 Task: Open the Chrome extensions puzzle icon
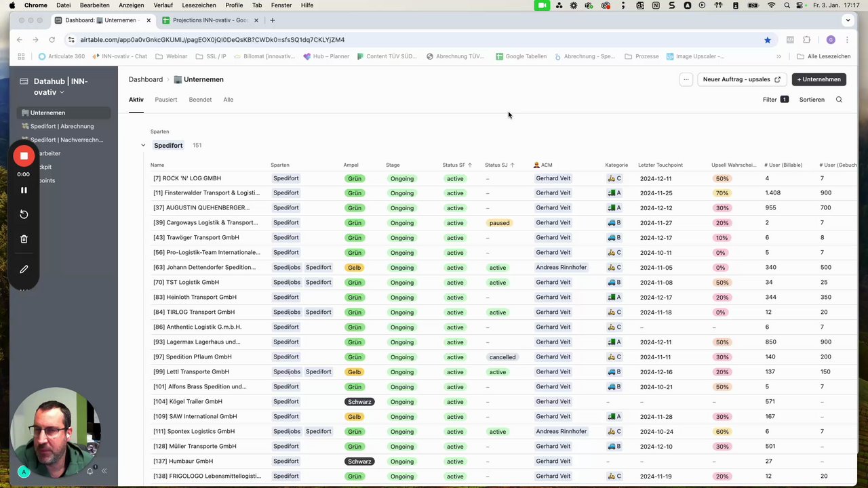pos(806,39)
